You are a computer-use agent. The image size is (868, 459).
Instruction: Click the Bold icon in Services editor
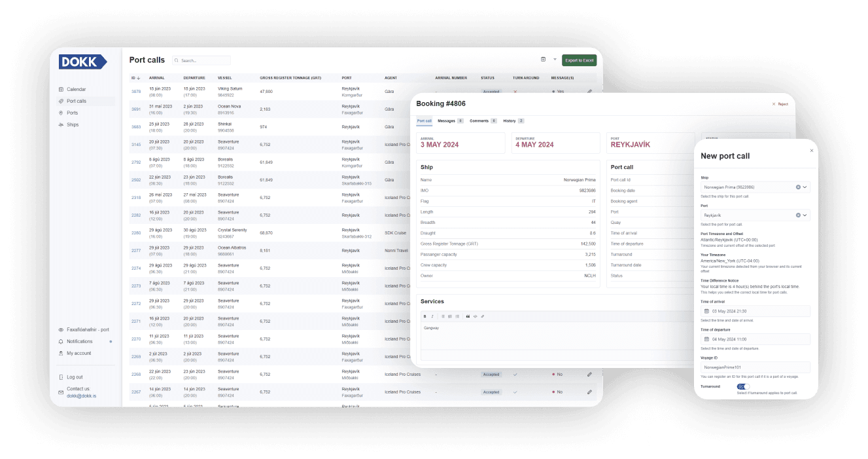tap(425, 316)
